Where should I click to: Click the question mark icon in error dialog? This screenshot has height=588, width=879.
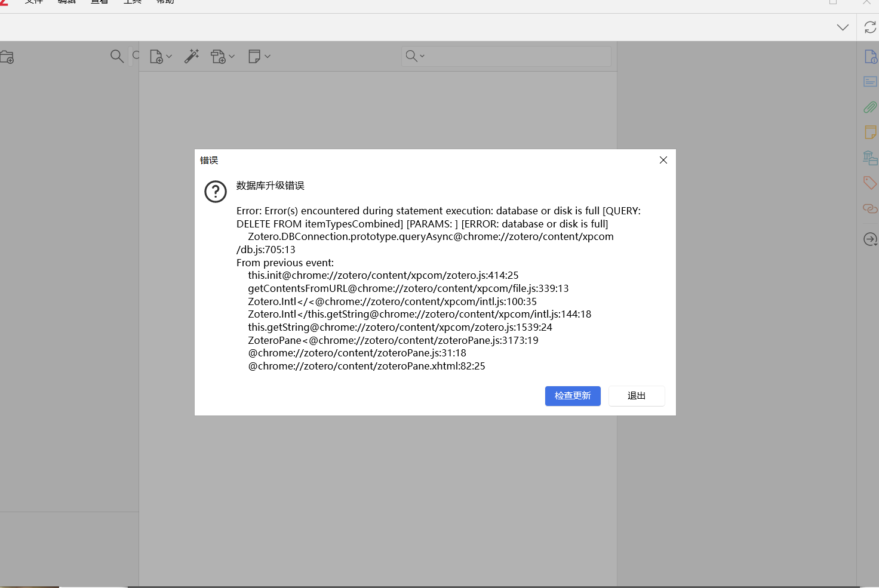pos(216,192)
